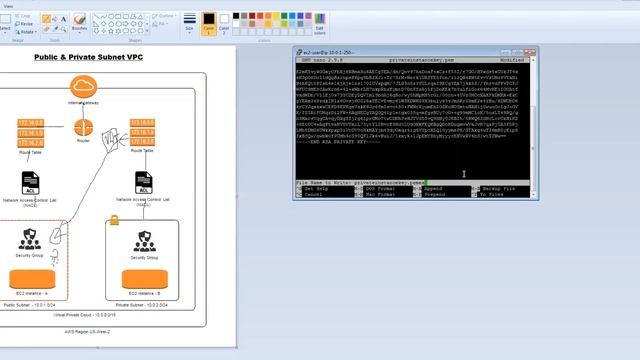The height and width of the screenshot is (360, 640).
Task: Choose the Pentagon shape
Action: [111, 24]
